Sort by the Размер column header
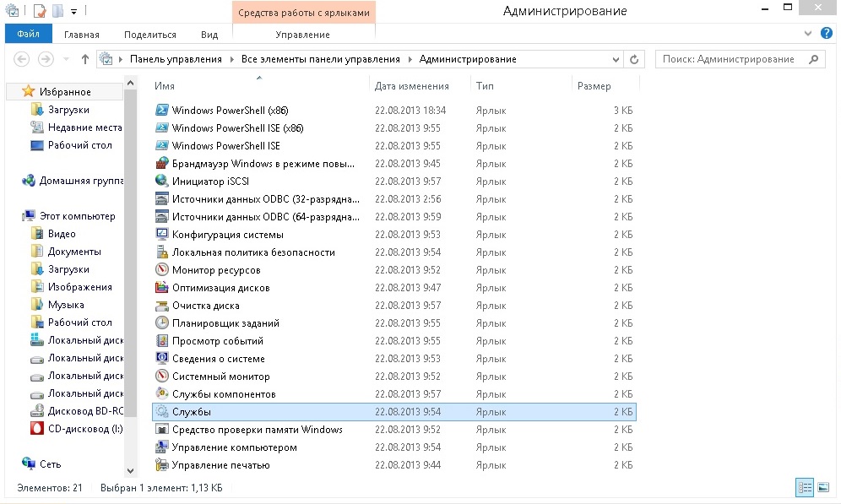The image size is (841, 504). [x=594, y=86]
